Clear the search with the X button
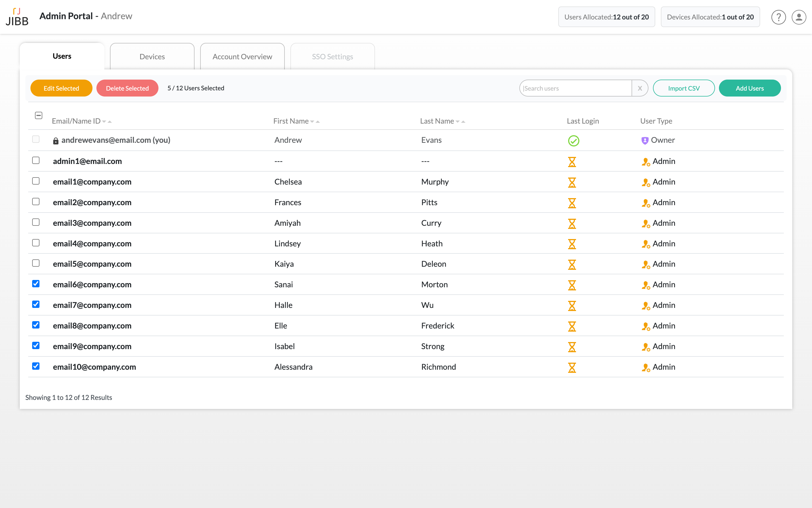Screen dimensions: 812x508 pyautogui.click(x=640, y=88)
